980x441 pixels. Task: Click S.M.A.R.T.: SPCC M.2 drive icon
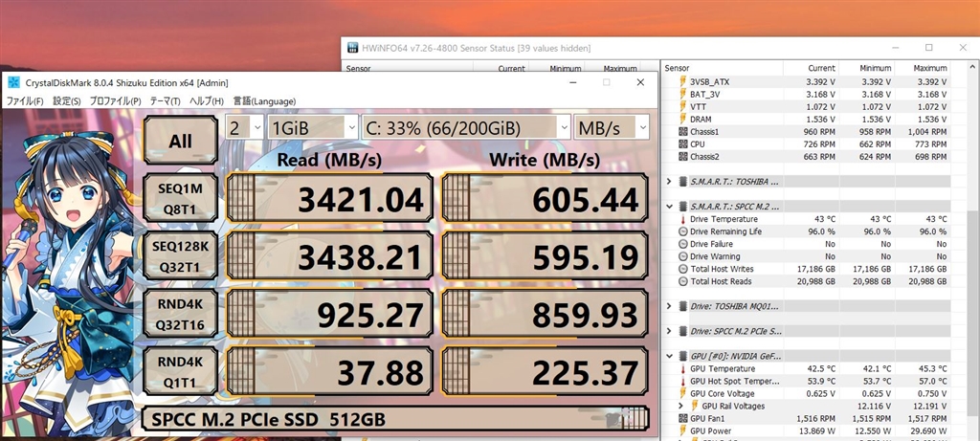(x=683, y=206)
